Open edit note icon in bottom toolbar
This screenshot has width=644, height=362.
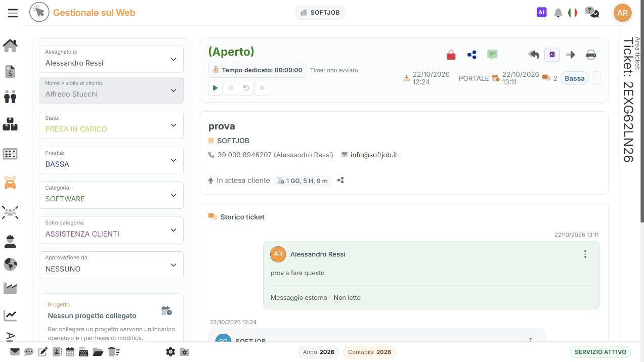[x=43, y=352]
